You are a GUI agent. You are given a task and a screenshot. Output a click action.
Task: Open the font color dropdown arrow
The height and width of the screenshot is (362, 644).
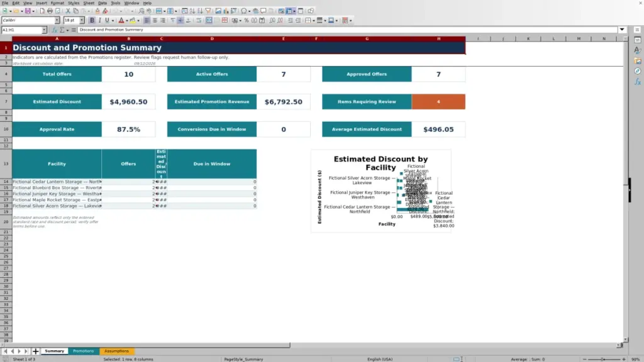(127, 21)
